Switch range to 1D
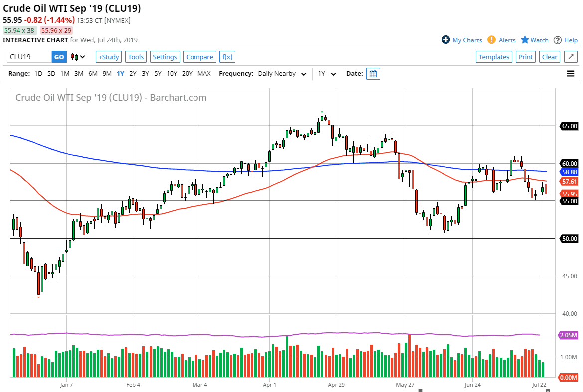The height and width of the screenshot is (392, 583). [38, 73]
